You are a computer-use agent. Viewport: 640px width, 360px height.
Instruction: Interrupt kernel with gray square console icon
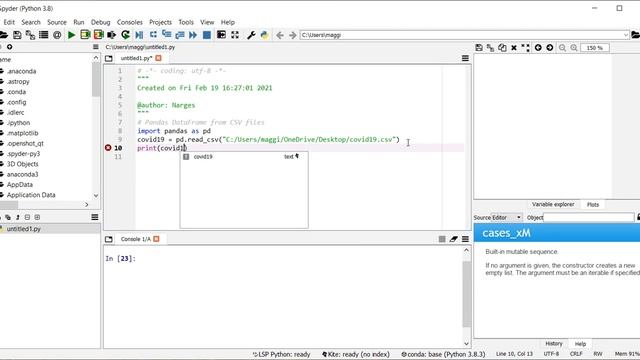(x=442, y=239)
